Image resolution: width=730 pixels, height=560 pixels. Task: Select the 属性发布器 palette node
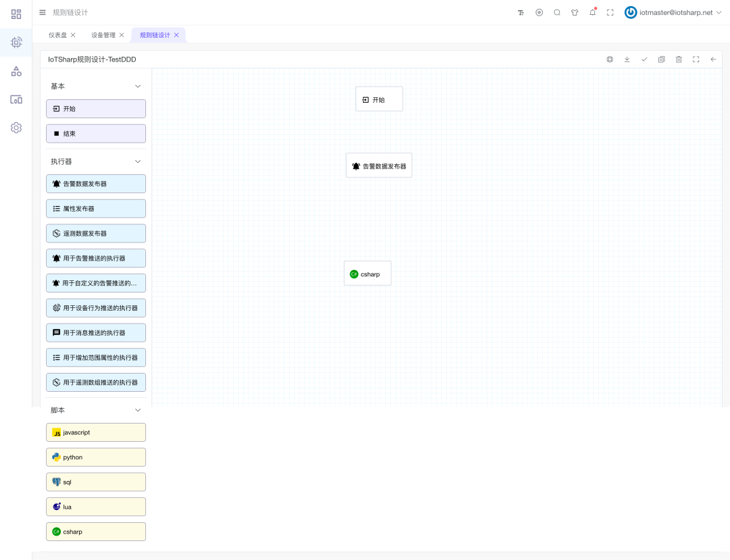96,208
